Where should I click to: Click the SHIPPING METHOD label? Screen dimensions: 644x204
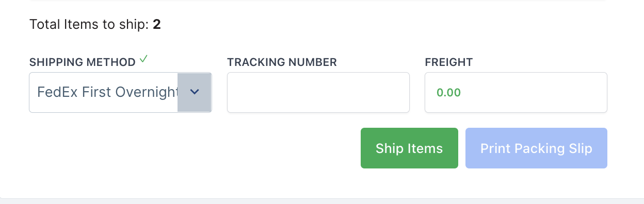(x=83, y=62)
